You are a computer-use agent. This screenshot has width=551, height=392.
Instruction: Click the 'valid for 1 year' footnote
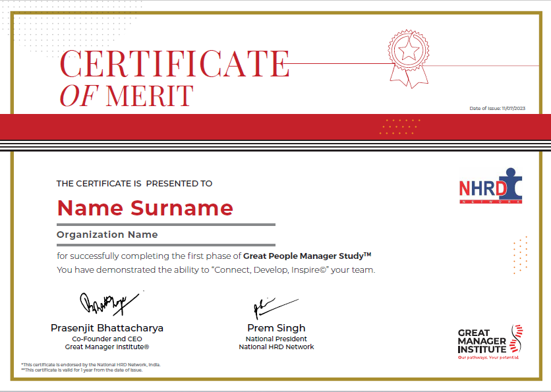tap(82, 370)
